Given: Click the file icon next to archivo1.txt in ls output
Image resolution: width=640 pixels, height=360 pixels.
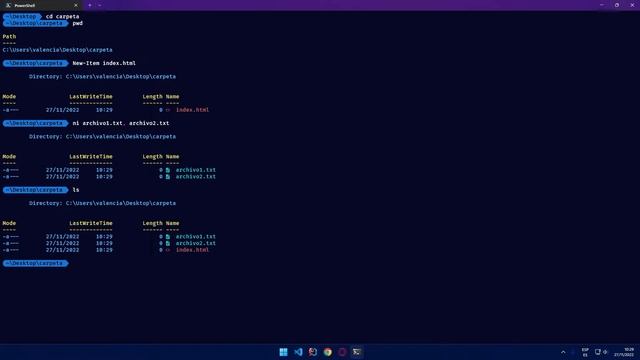Looking at the screenshot, I should coord(168,237).
